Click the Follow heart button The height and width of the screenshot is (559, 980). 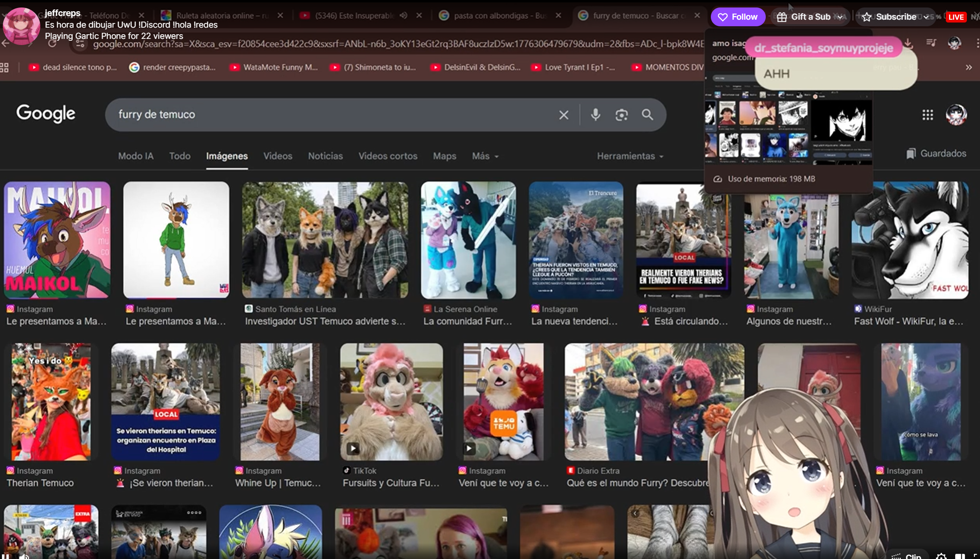pos(738,17)
